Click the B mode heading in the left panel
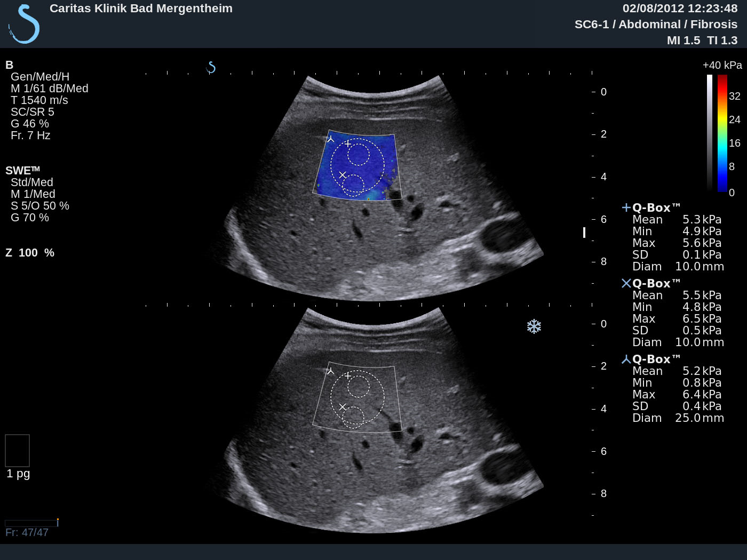 click(x=9, y=65)
